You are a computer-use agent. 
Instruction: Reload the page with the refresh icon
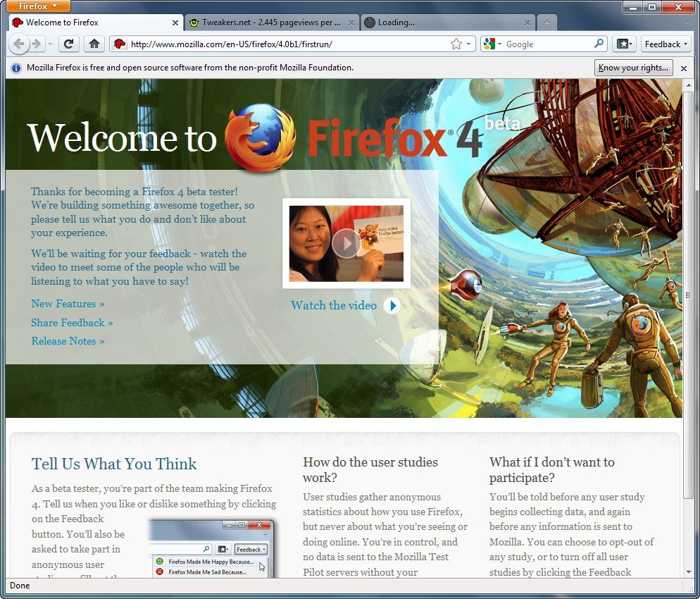tap(69, 44)
